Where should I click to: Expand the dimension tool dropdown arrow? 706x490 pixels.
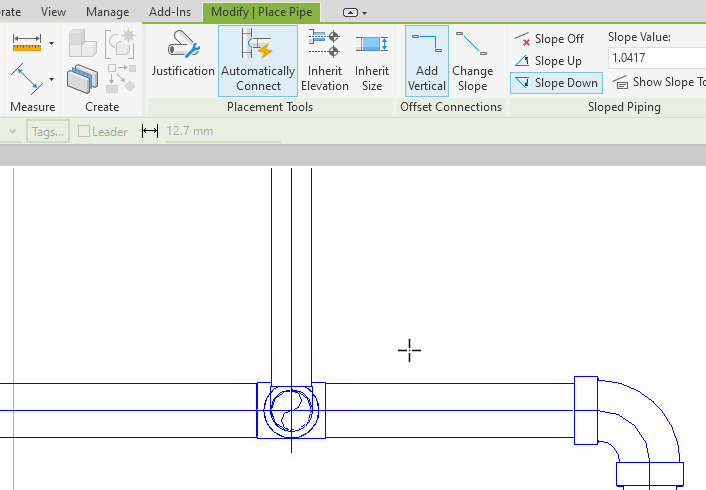(51, 43)
